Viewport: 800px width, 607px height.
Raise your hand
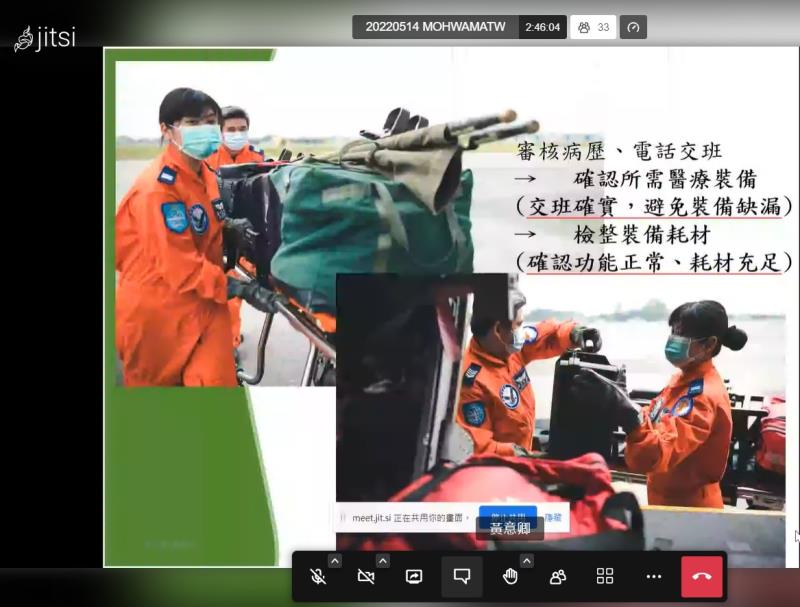point(510,577)
